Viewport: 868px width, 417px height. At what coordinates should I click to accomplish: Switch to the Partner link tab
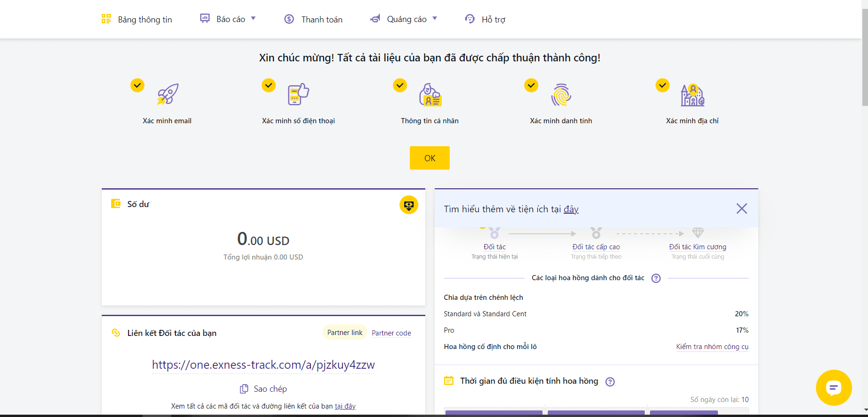tap(345, 333)
